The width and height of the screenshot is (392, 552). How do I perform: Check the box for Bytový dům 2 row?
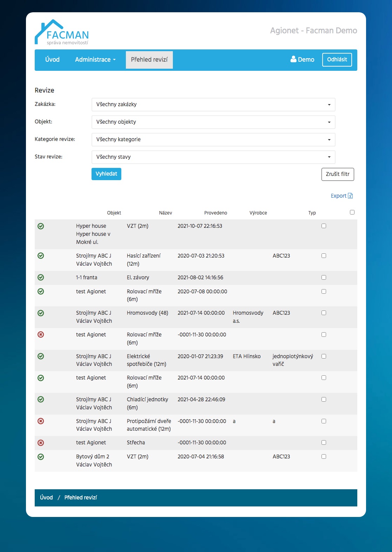(324, 457)
